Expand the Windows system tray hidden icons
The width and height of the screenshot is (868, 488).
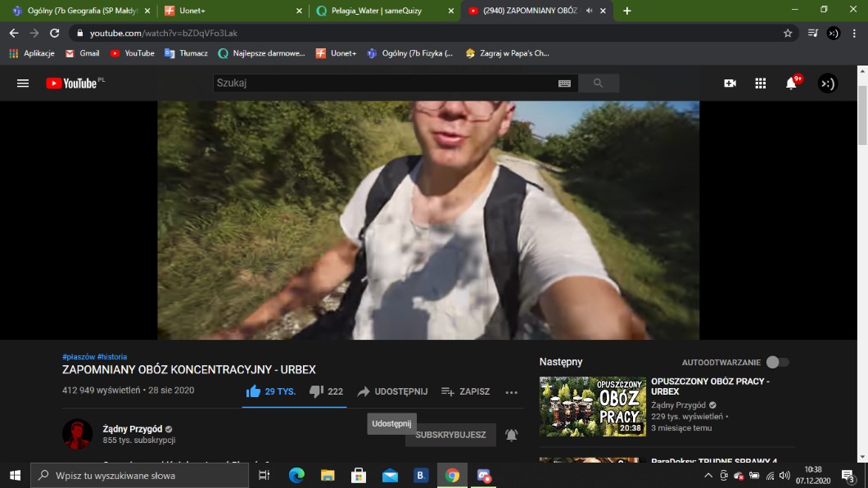click(708, 475)
